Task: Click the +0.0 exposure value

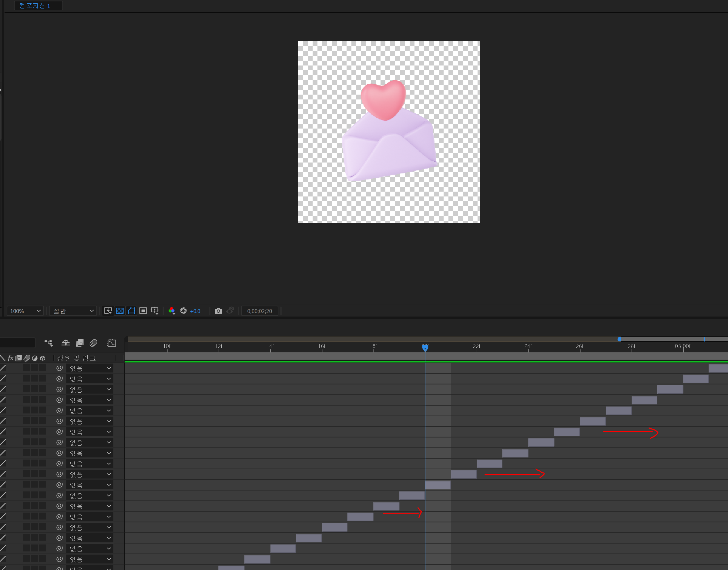Action: point(195,311)
